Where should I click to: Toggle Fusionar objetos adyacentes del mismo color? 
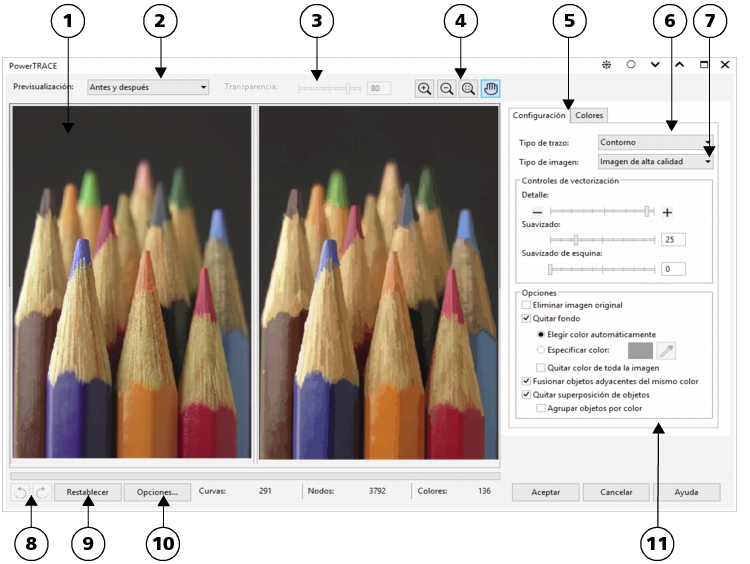[527, 381]
